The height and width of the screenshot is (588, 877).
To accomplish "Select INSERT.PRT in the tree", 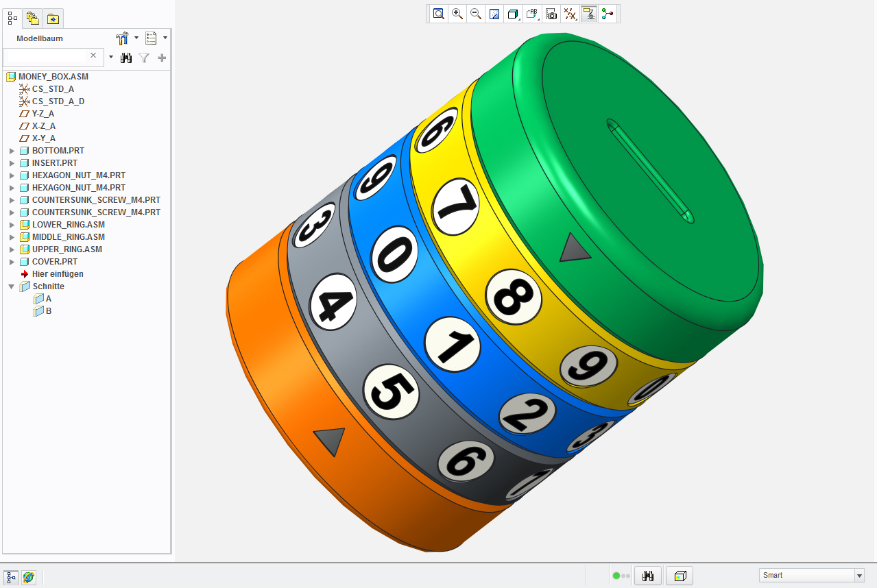I will pyautogui.click(x=54, y=163).
